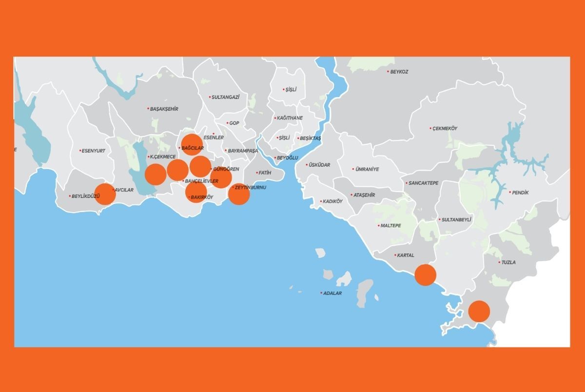Select the orange marker beside the K.ÇEKMECE lake
Viewport: 585px width, 392px height.
[x=156, y=174]
